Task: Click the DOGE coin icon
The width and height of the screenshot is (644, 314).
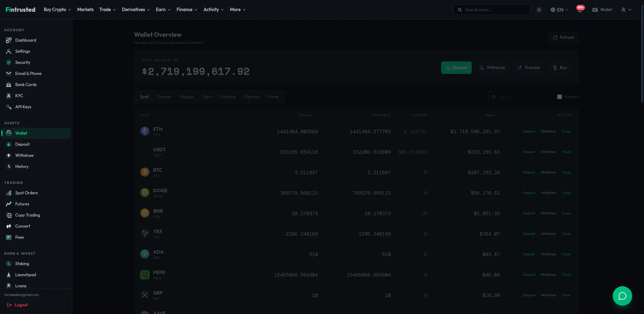Action: [x=145, y=193]
